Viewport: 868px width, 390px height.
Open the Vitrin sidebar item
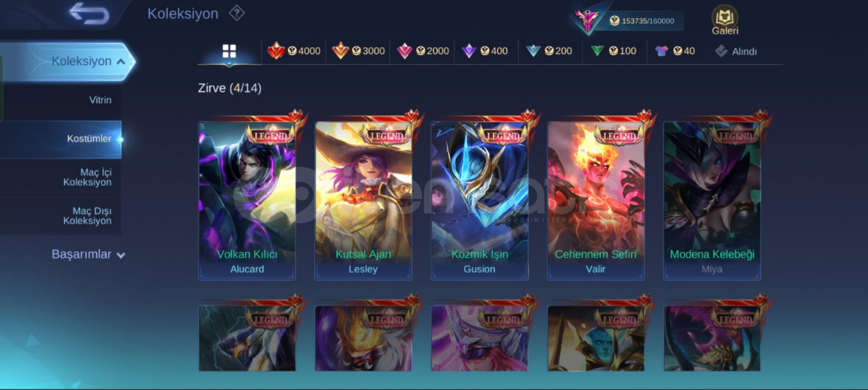61,100
